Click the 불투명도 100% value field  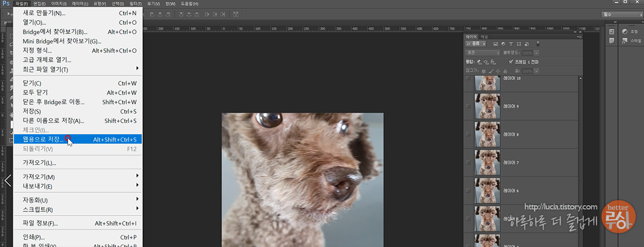pyautogui.click(x=527, y=53)
